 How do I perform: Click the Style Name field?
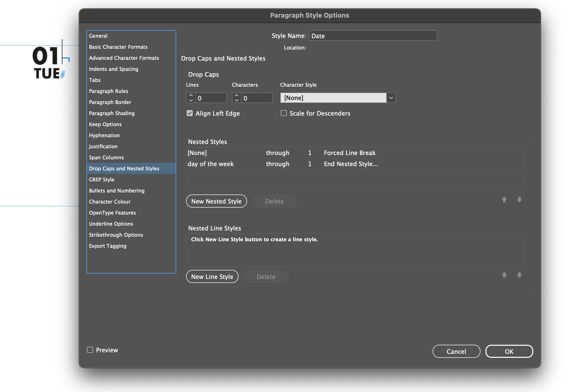373,36
